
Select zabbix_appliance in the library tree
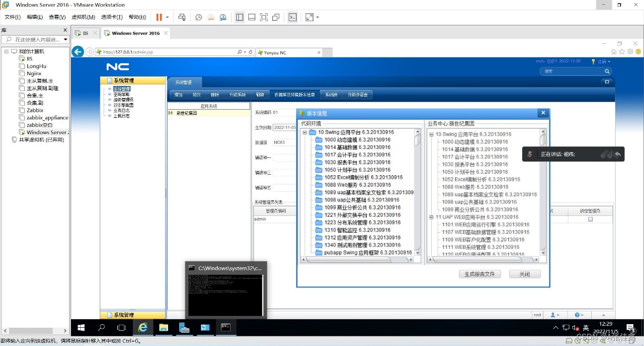pos(47,117)
